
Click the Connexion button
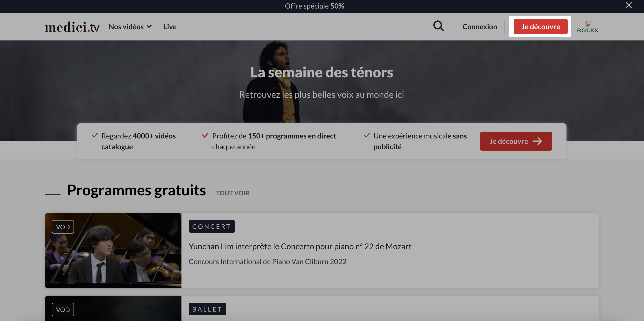(479, 27)
